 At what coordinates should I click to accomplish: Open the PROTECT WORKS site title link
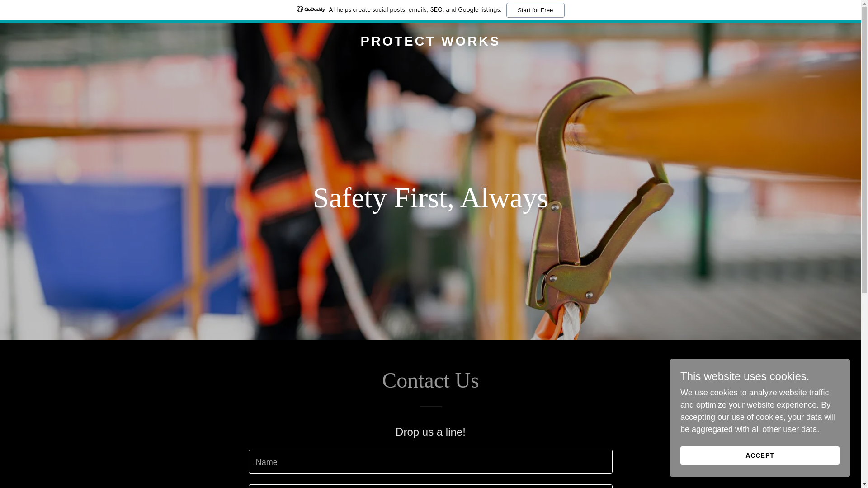coord(430,41)
